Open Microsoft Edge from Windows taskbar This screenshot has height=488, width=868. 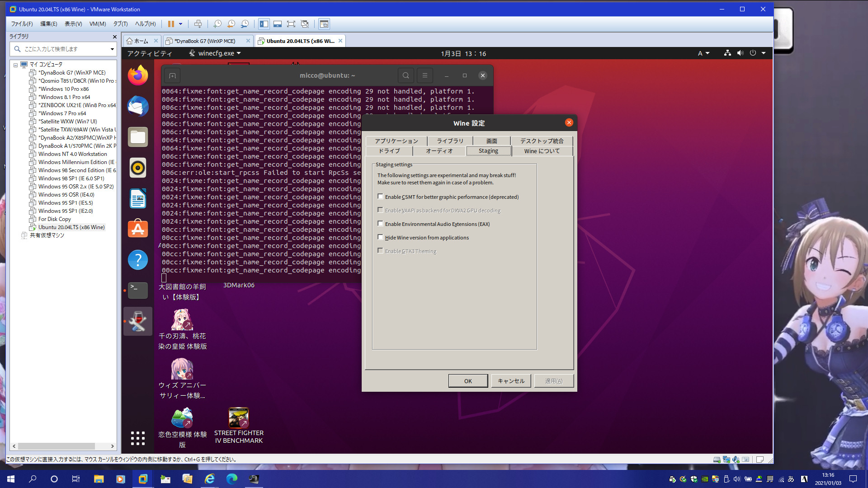[232, 479]
